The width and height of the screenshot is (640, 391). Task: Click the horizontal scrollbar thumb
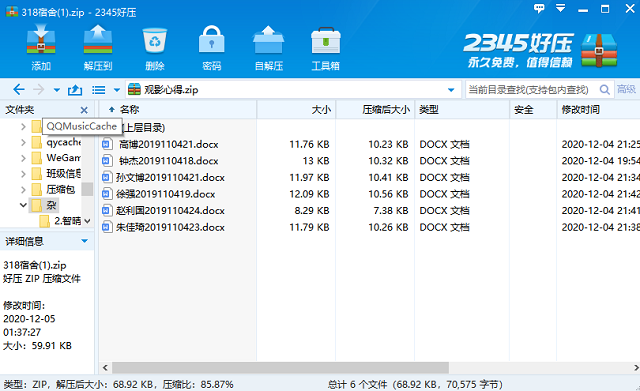[x=280, y=368]
